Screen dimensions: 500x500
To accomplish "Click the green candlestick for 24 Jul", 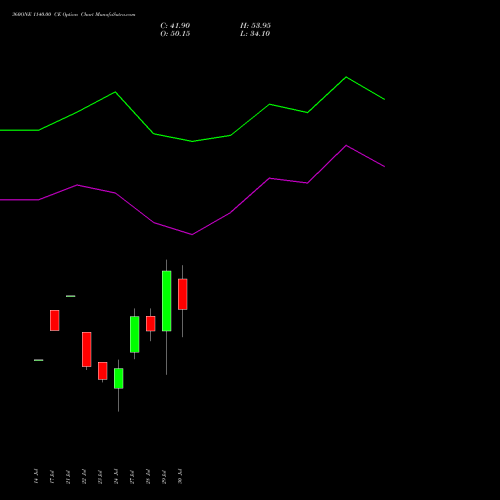I will 119,378.
